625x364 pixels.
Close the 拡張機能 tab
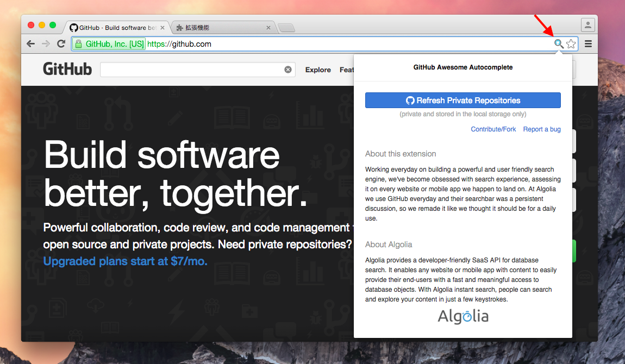coord(268,28)
